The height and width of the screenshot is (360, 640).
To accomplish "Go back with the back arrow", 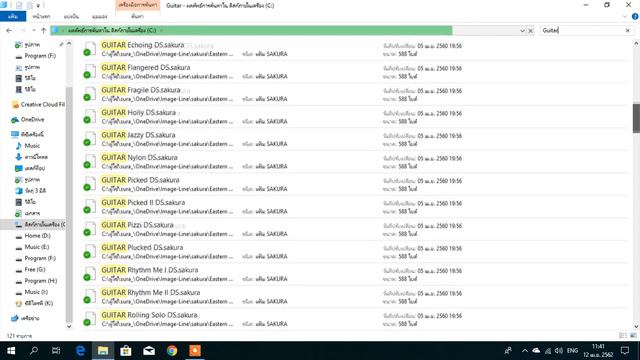I will (9, 31).
